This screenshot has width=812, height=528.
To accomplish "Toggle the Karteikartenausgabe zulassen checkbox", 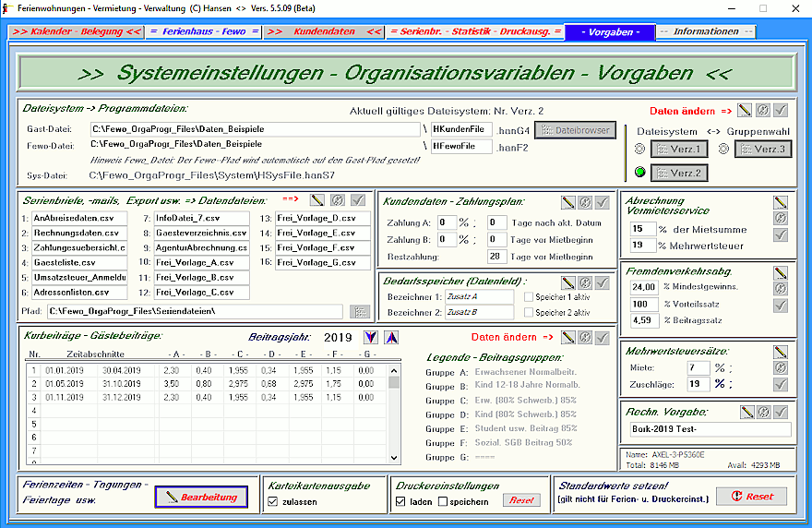I will pyautogui.click(x=273, y=501).
